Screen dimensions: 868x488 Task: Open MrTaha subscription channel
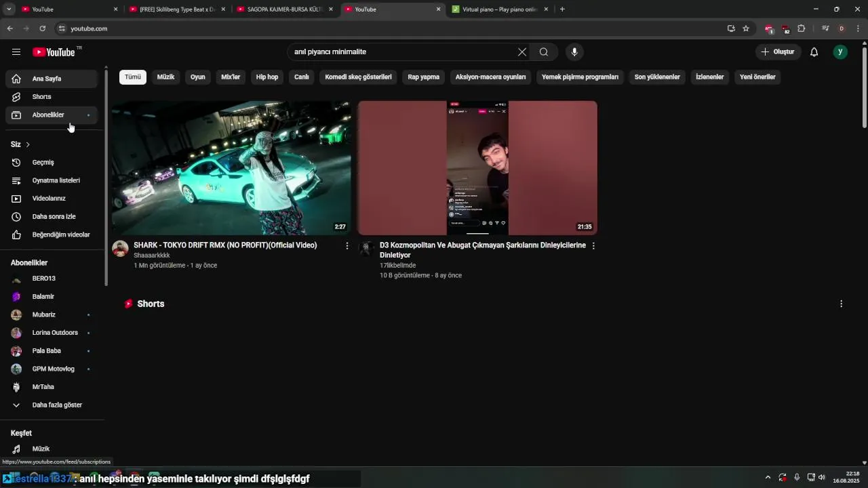pos(52,387)
